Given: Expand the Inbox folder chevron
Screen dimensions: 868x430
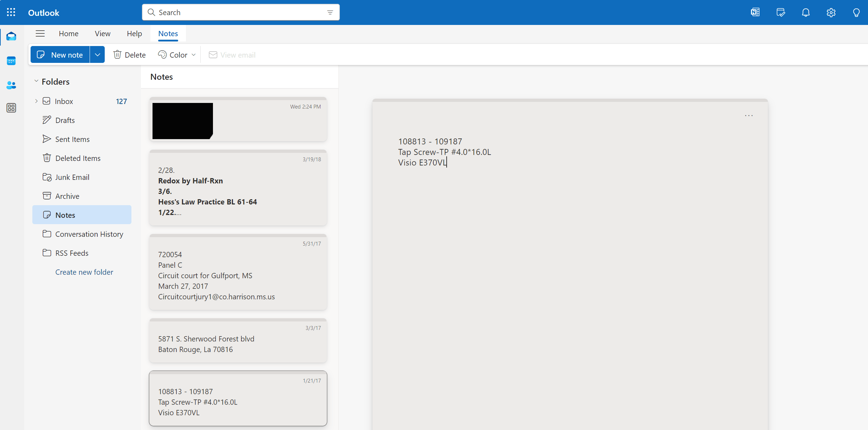Looking at the screenshot, I should [x=36, y=101].
